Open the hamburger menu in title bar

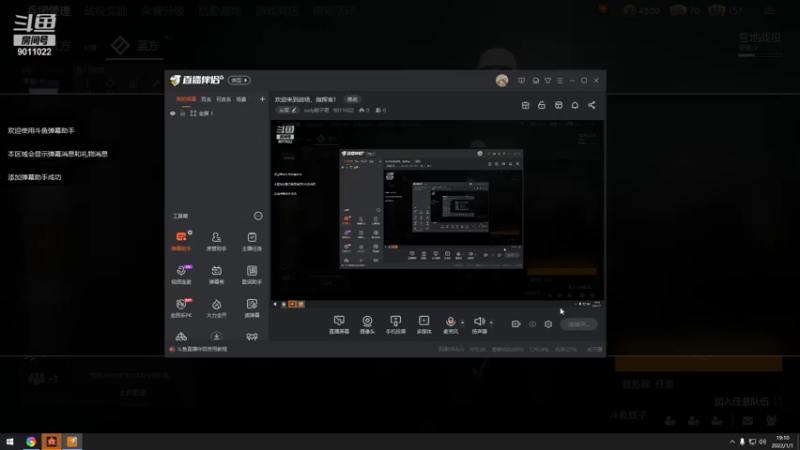(x=560, y=81)
